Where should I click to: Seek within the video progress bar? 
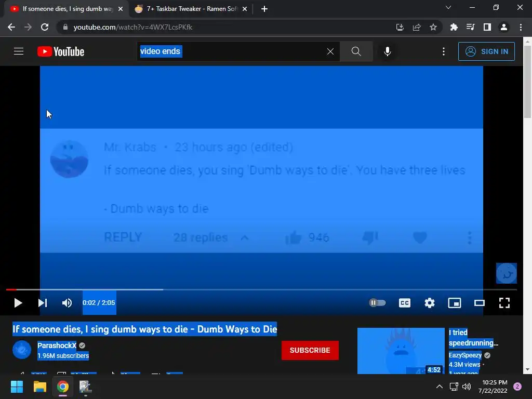click(261, 290)
